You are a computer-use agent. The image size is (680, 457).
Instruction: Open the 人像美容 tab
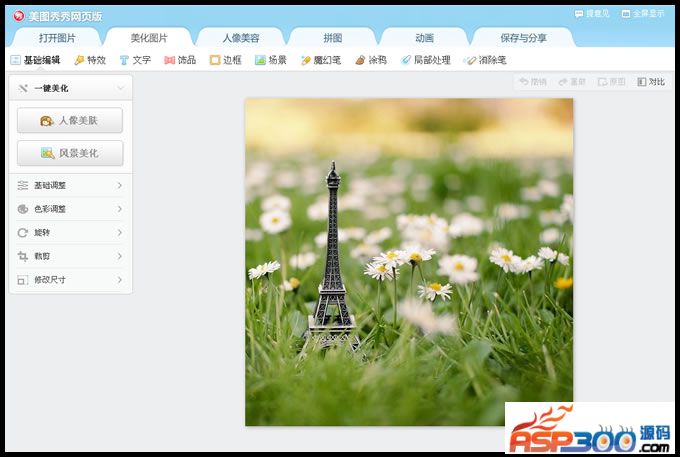pos(241,38)
